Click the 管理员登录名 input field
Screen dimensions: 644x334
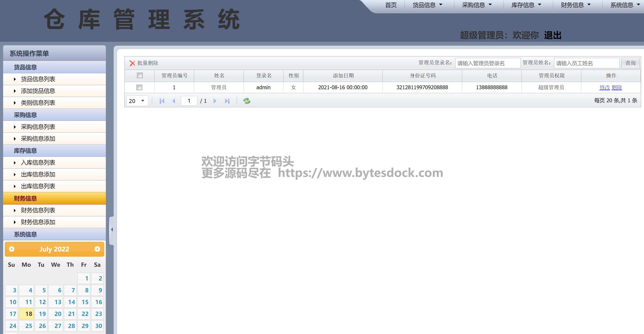488,63
